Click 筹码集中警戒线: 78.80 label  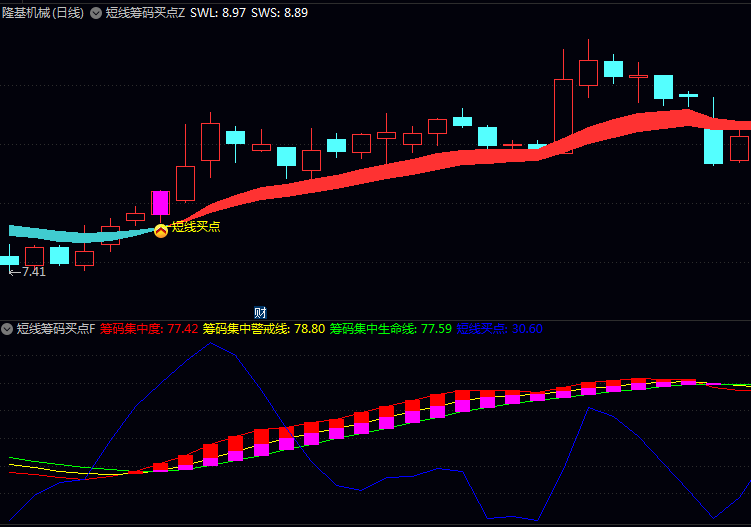(x=264, y=329)
